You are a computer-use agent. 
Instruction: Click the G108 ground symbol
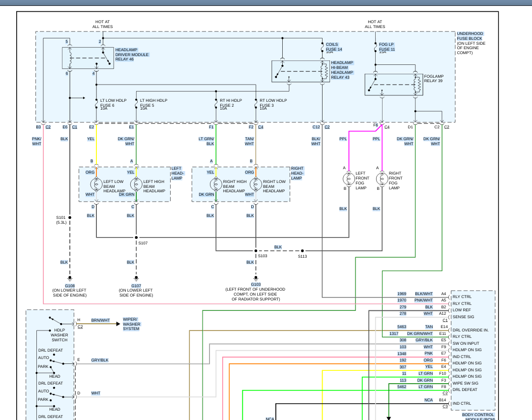70,278
